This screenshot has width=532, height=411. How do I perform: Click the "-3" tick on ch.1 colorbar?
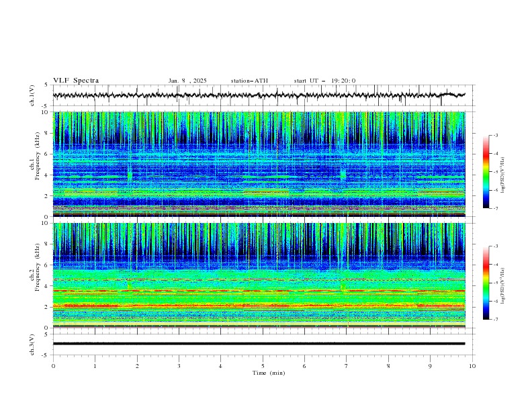coord(495,135)
